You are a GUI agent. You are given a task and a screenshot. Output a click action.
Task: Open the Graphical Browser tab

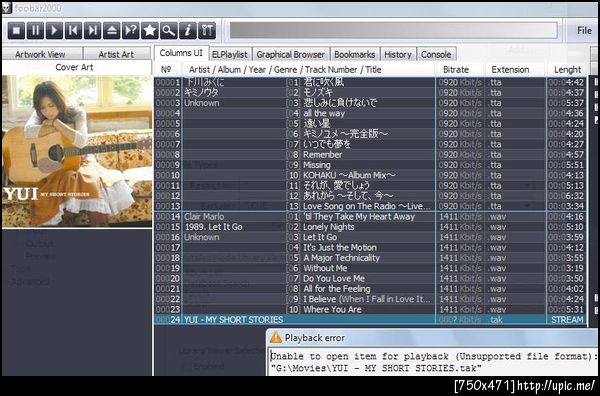tap(290, 55)
